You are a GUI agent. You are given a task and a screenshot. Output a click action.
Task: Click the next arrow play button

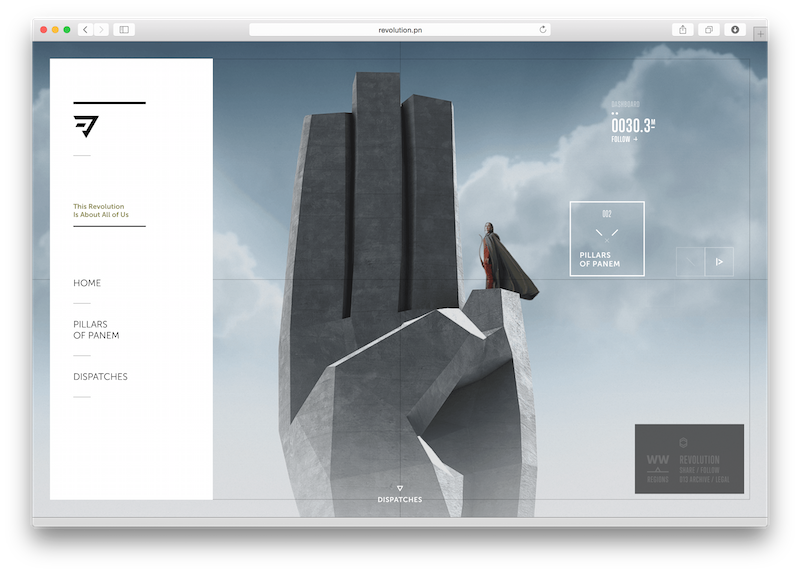click(x=719, y=262)
